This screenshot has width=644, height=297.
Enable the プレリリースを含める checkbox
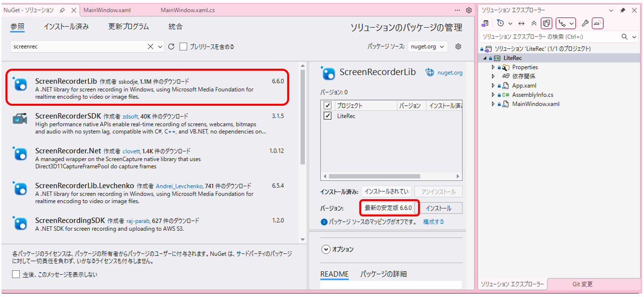(x=184, y=46)
